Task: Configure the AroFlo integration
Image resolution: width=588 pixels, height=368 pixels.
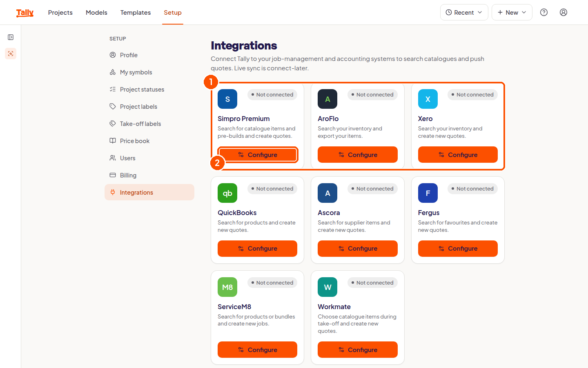Action: [x=358, y=155]
